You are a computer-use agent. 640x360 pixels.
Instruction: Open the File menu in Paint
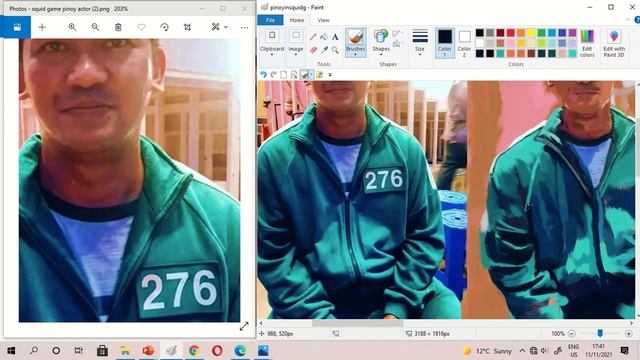[270, 20]
